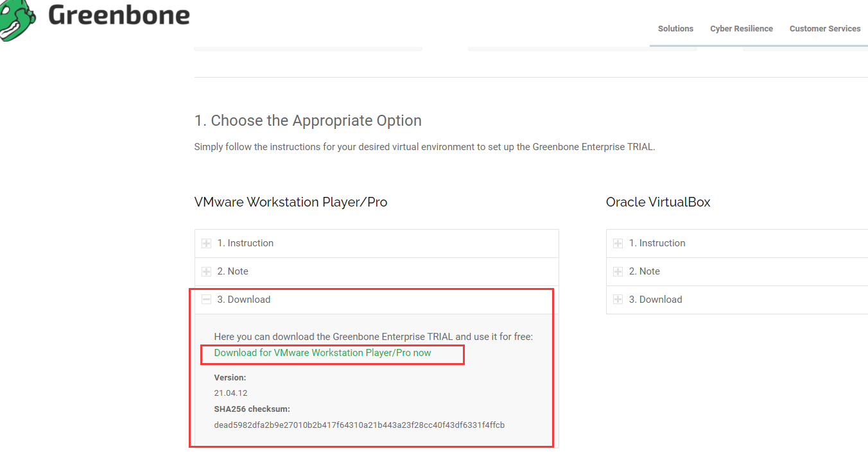Click the 'Here you can download' sentence
This screenshot has height=467, width=868.
point(374,337)
